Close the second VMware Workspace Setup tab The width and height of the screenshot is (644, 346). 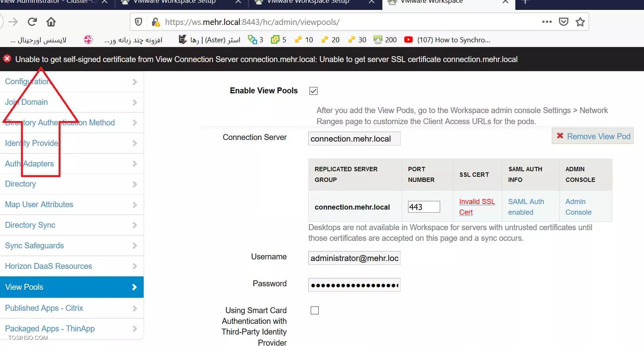pyautogui.click(x=372, y=2)
